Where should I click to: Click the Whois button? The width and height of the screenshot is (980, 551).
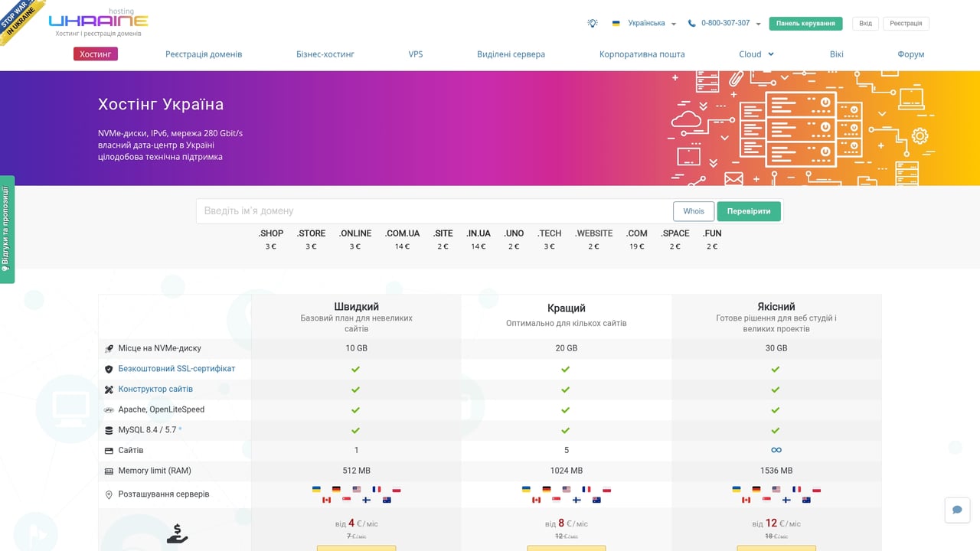(x=693, y=210)
